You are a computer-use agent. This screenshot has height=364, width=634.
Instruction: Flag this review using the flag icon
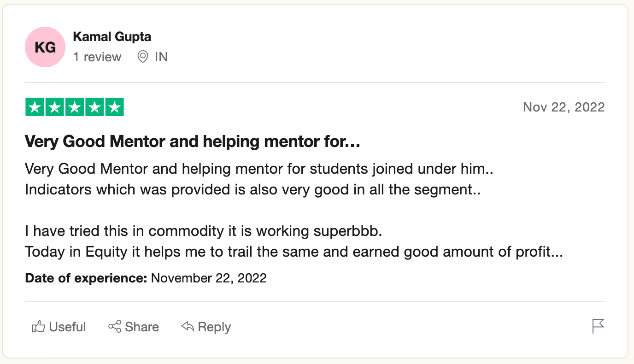[x=598, y=326]
